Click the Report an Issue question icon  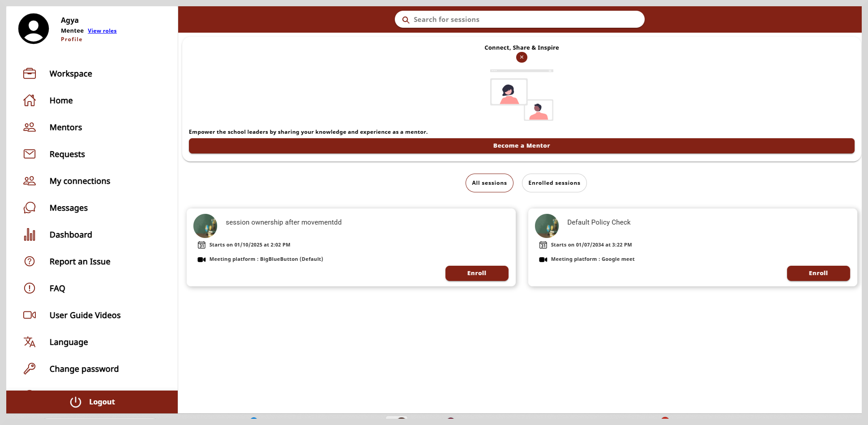[30, 261]
